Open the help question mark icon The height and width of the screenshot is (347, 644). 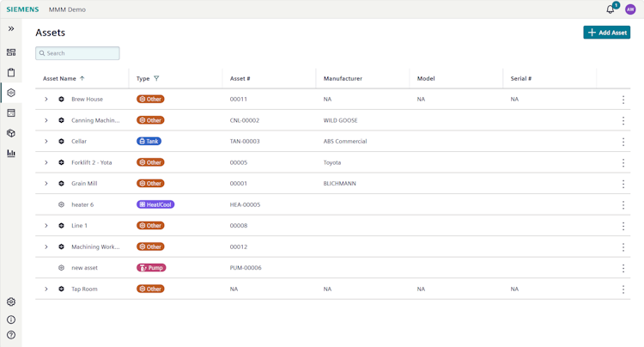coord(11,335)
